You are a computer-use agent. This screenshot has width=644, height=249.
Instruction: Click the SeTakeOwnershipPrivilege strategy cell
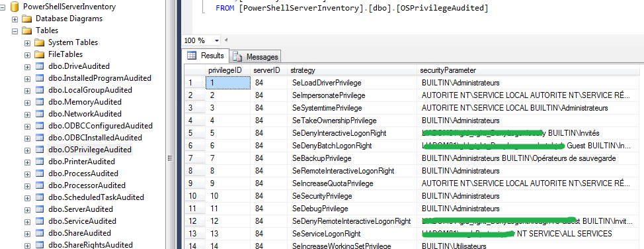click(352, 121)
